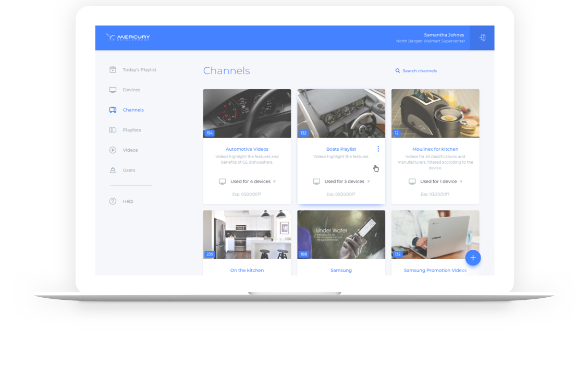Click the Devices monitor icon in sidebar

pos(113,90)
